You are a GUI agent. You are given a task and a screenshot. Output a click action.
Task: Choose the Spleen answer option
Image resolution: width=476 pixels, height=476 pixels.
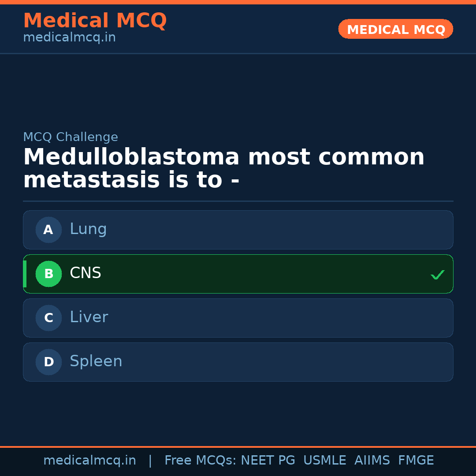pos(238,362)
